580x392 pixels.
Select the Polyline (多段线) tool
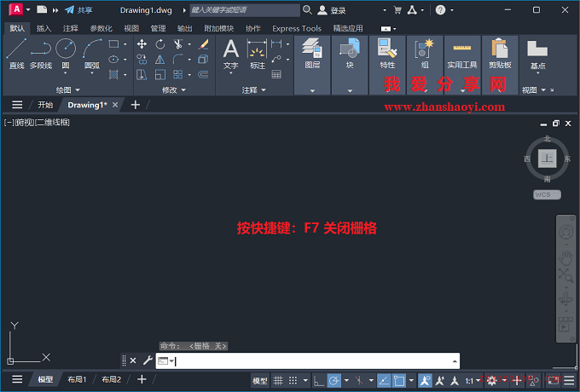click(41, 54)
